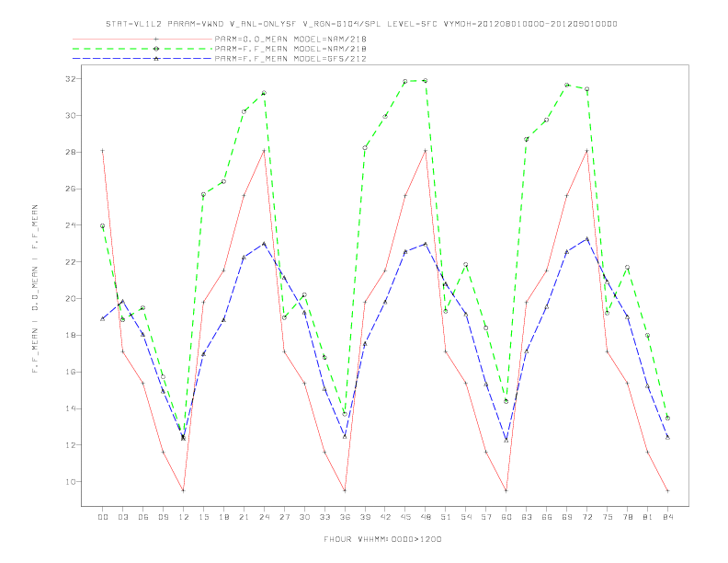Click the blue dashed legend line sample
The width and height of the screenshot is (728, 563).
tap(142, 59)
